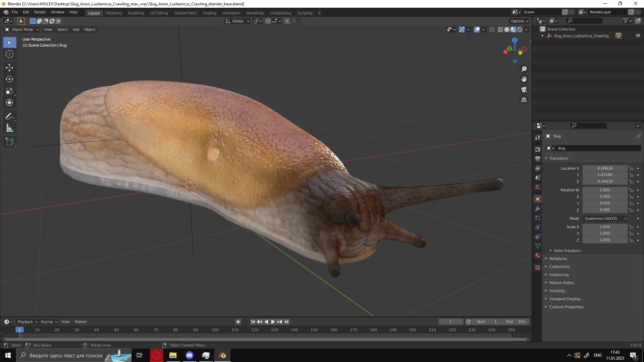Open the Modifiers wrench tab
Screen dimensions: 644x362
click(x=538, y=208)
